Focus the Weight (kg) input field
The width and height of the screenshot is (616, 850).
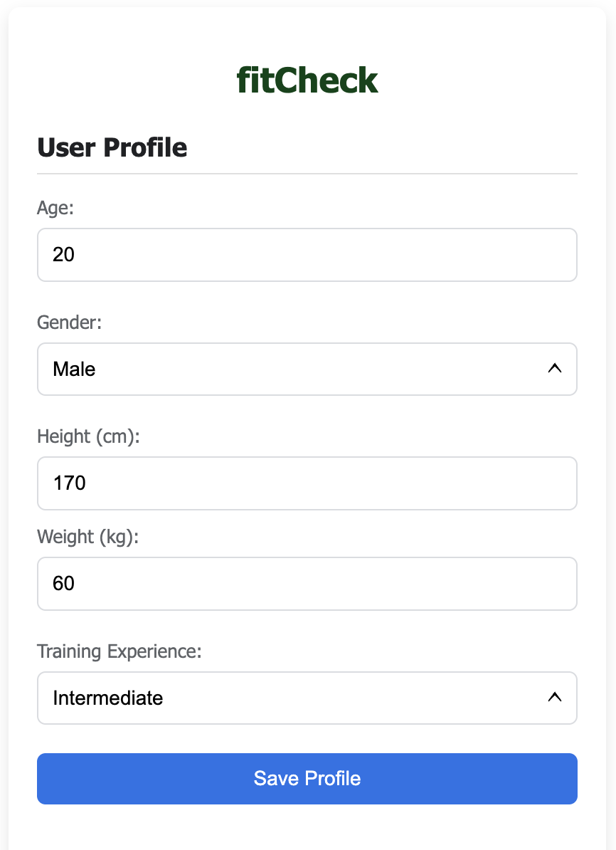[307, 584]
